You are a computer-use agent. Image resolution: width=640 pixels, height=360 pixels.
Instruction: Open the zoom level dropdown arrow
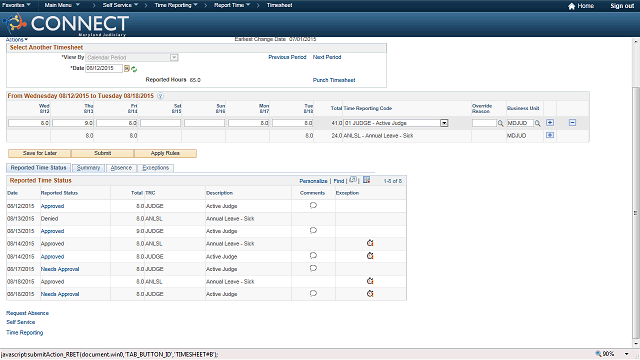coord(627,354)
